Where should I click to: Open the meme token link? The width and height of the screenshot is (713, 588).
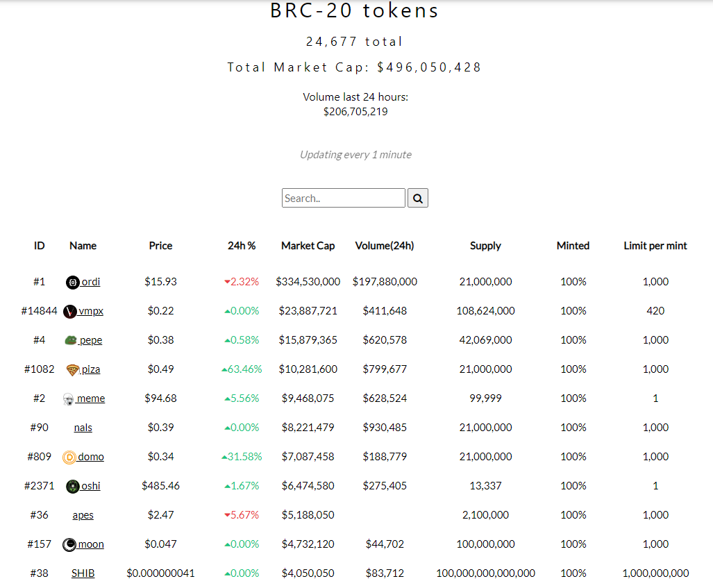(90, 398)
